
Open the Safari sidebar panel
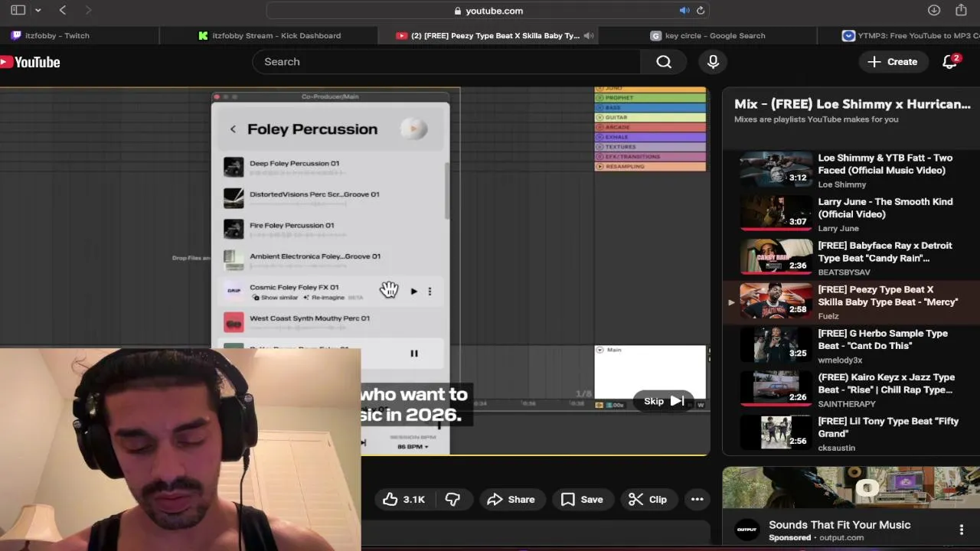click(x=18, y=10)
